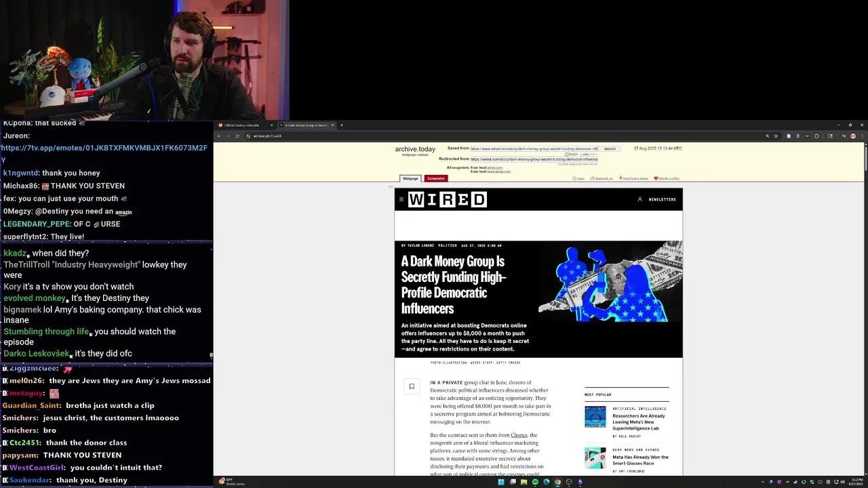
Task: Click the Buy me a coffee link
Action: (667, 178)
